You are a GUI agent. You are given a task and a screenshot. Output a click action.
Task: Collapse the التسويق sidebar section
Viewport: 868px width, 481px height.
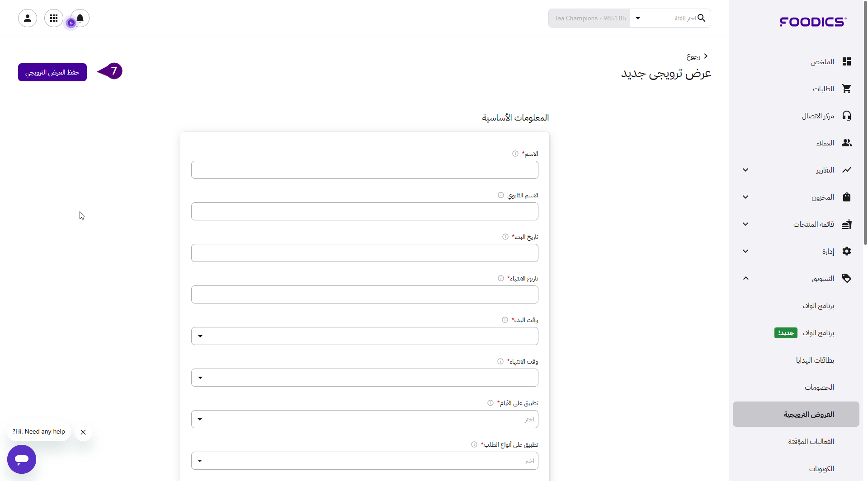pyautogui.click(x=745, y=278)
